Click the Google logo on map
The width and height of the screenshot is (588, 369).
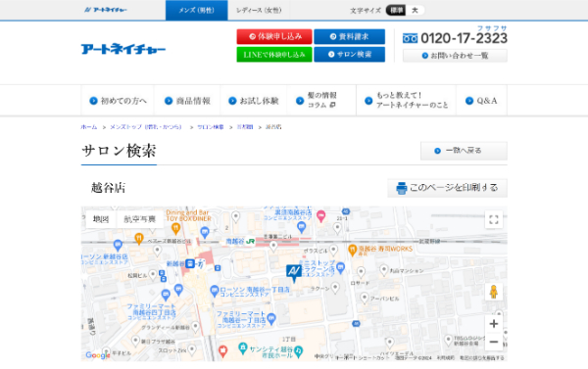[97, 355]
